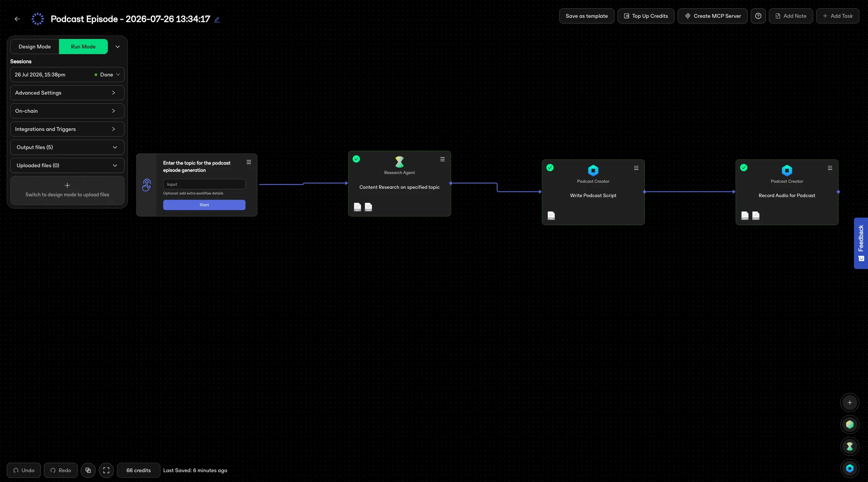
Task: Click Redo in the bottom bar
Action: (61, 470)
